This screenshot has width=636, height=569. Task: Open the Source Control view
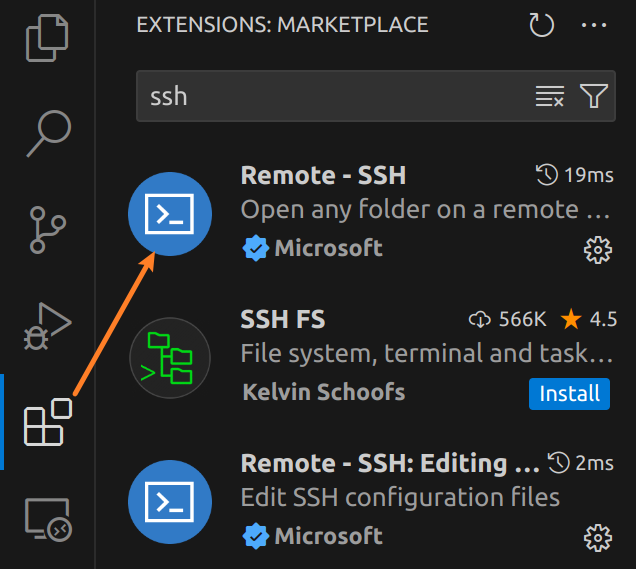pyautogui.click(x=47, y=230)
